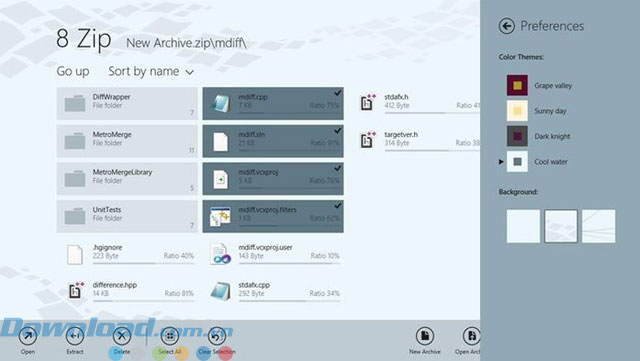Click the 'Grape valley' theme label
Screen dimensions: 640x361
point(553,86)
